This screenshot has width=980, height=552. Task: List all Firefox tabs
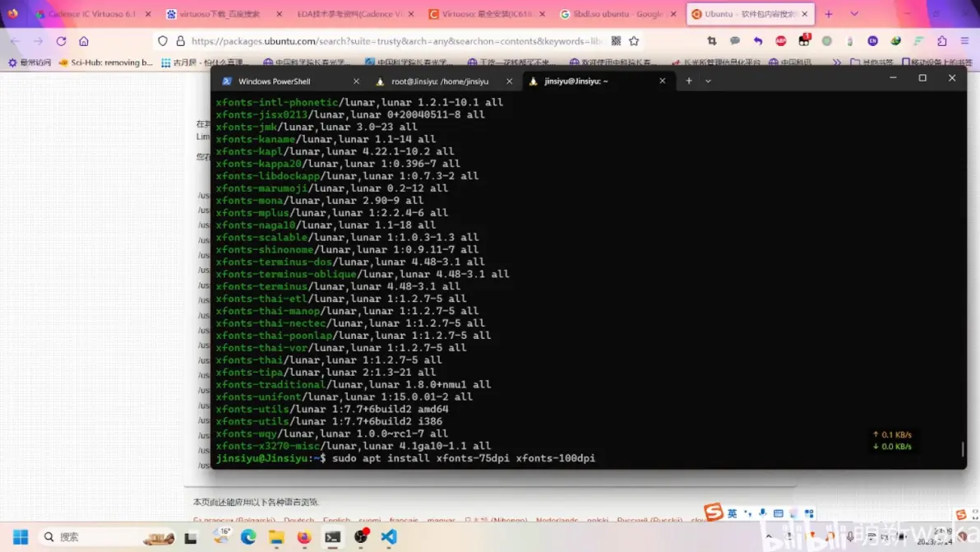click(x=854, y=14)
